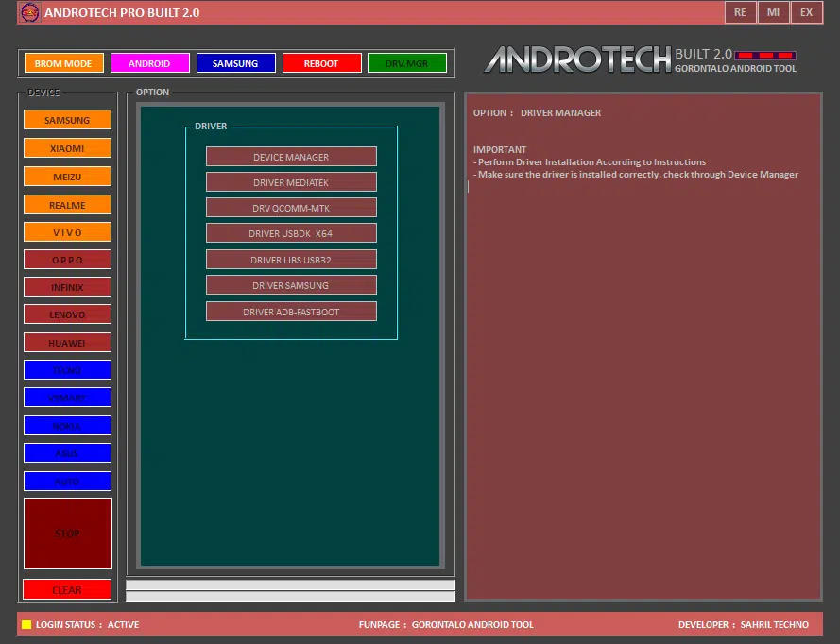The image size is (840, 644).
Task: Select the INFINIX device button
Action: point(67,287)
